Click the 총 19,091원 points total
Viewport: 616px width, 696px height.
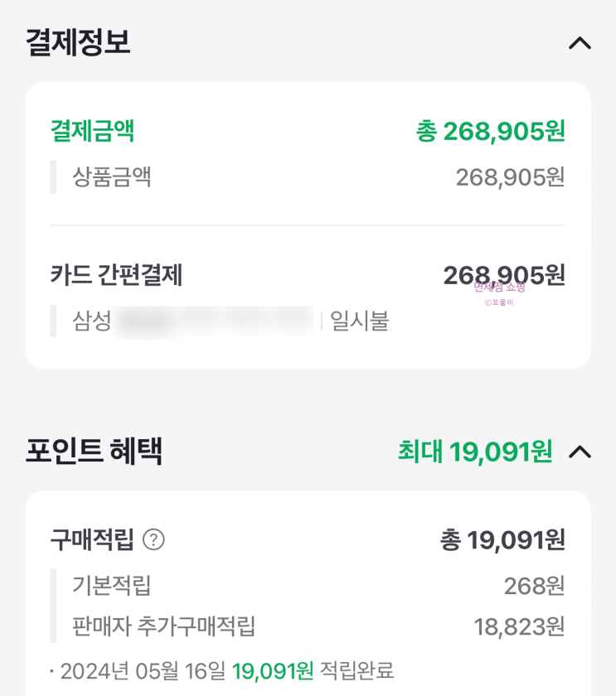coord(502,540)
